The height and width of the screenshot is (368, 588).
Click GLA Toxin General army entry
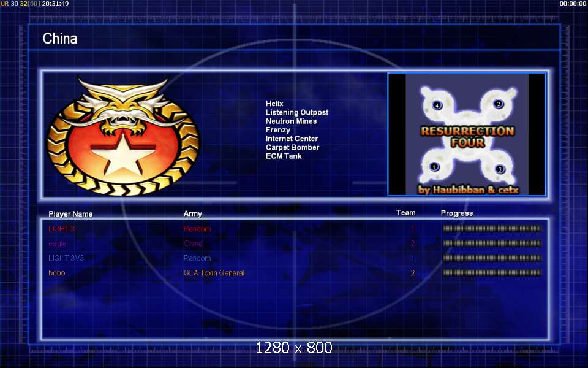(214, 272)
